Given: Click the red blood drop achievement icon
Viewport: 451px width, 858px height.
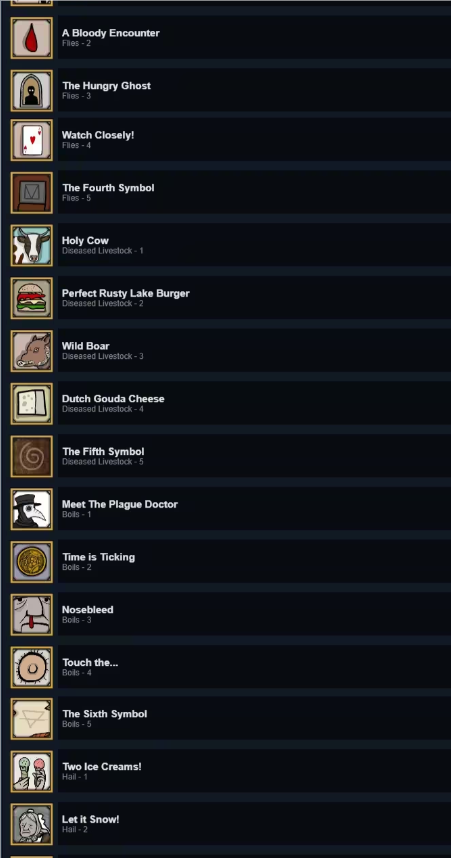Looking at the screenshot, I should (32, 38).
